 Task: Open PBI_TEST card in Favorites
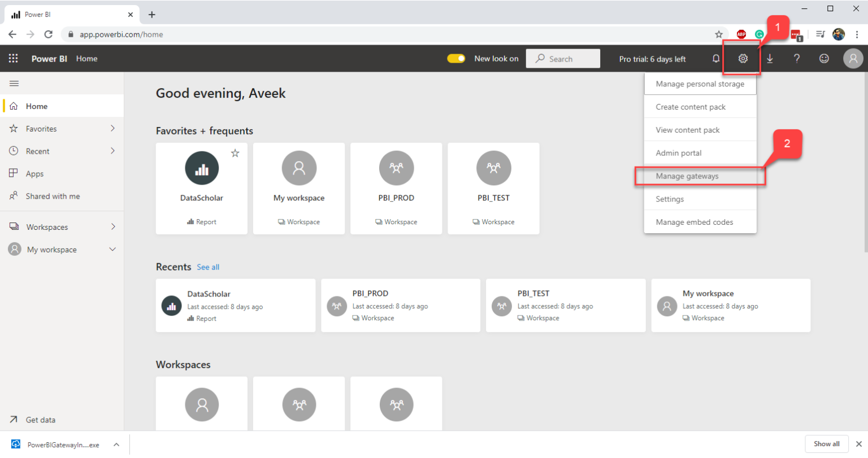pos(493,188)
